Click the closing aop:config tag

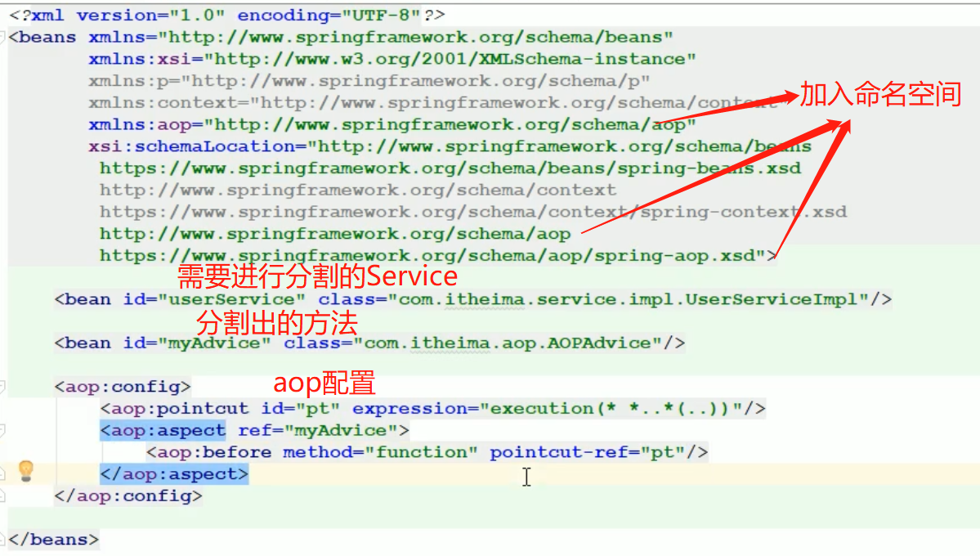pyautogui.click(x=128, y=496)
